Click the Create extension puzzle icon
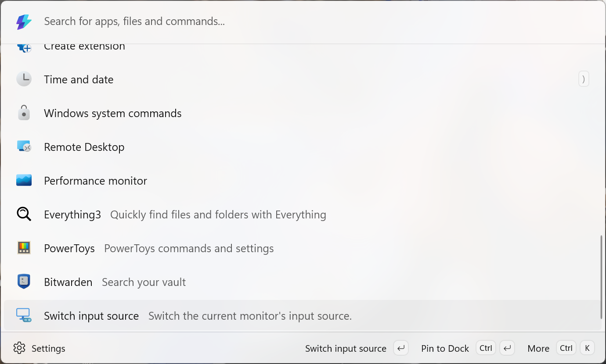The width and height of the screenshot is (606, 364). 24,47
